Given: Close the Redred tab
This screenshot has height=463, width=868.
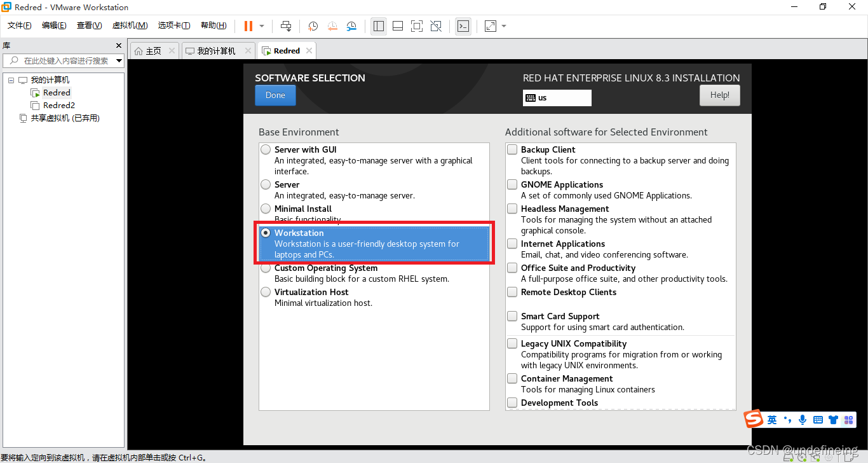Looking at the screenshot, I should click(x=309, y=51).
